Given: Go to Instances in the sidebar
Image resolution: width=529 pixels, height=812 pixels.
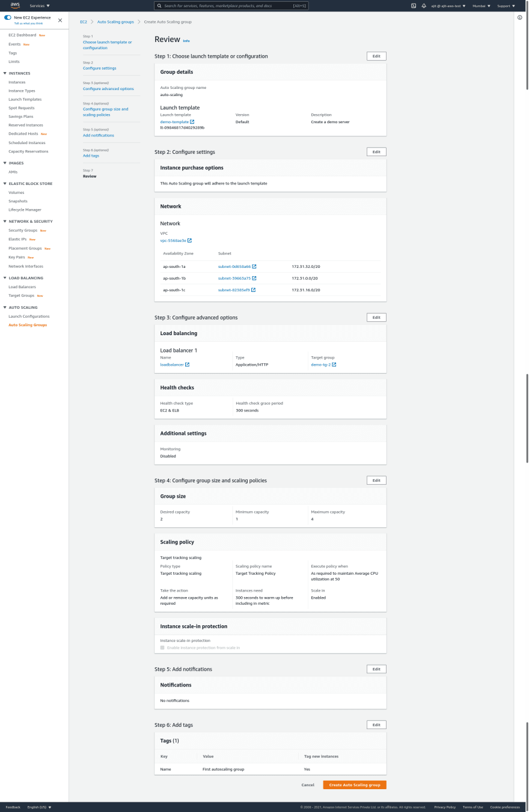Looking at the screenshot, I should click(x=17, y=82).
